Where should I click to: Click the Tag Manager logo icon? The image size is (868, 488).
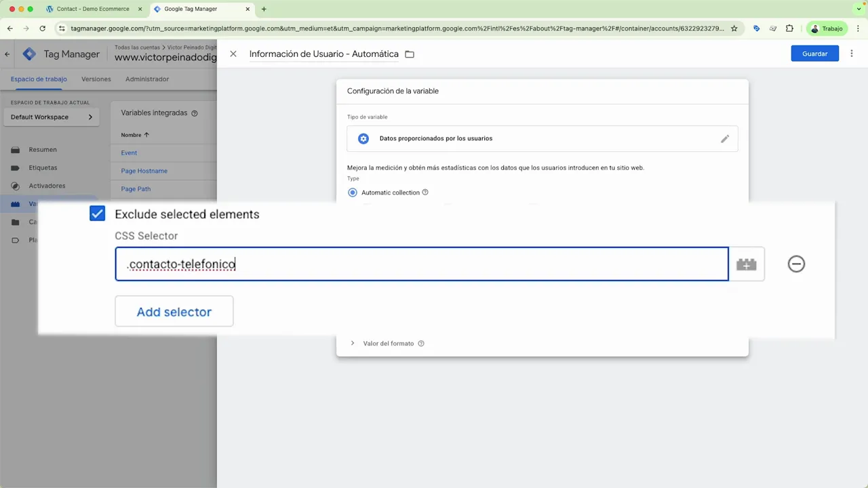tap(29, 54)
